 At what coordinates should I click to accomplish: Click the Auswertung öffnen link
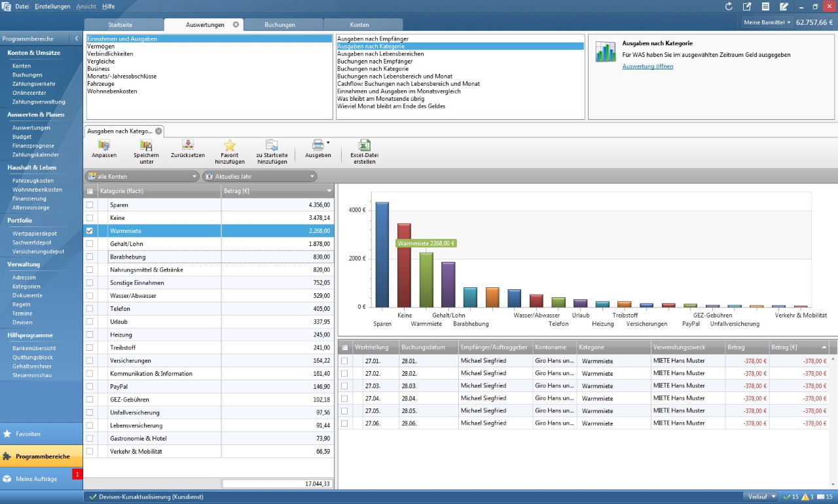(x=647, y=66)
